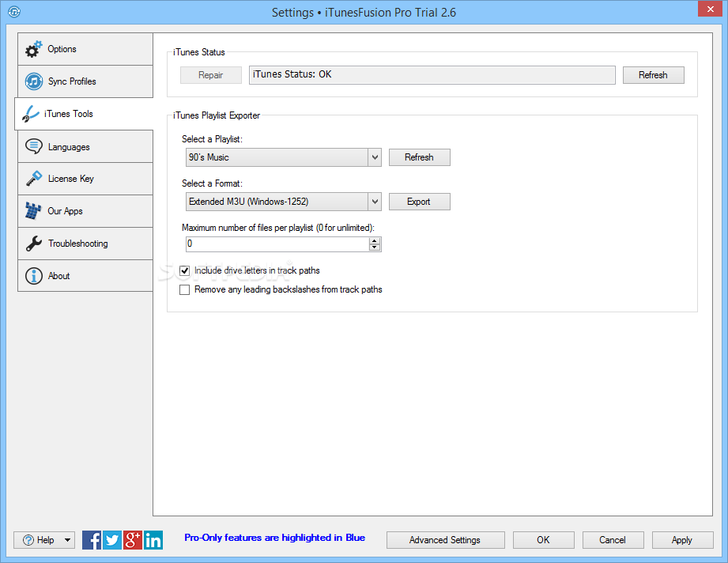Click the Troubleshooting wrench icon
Viewport: 728px width, 563px height.
[x=34, y=244]
